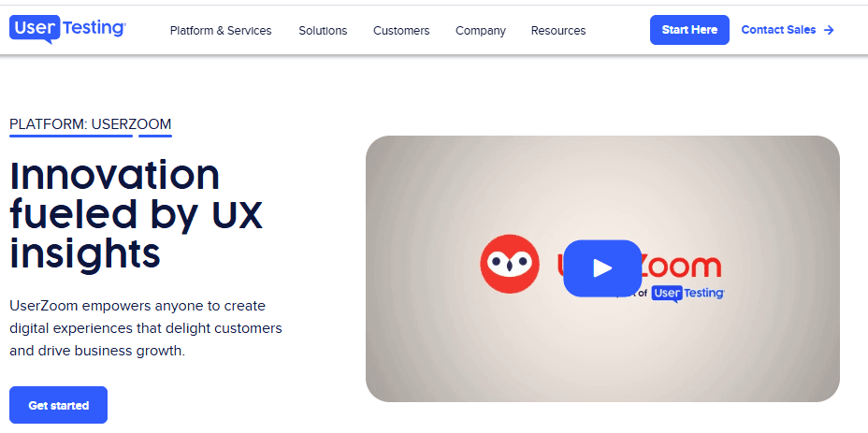Open the Customers menu
The width and height of the screenshot is (868, 433).
pyautogui.click(x=401, y=31)
